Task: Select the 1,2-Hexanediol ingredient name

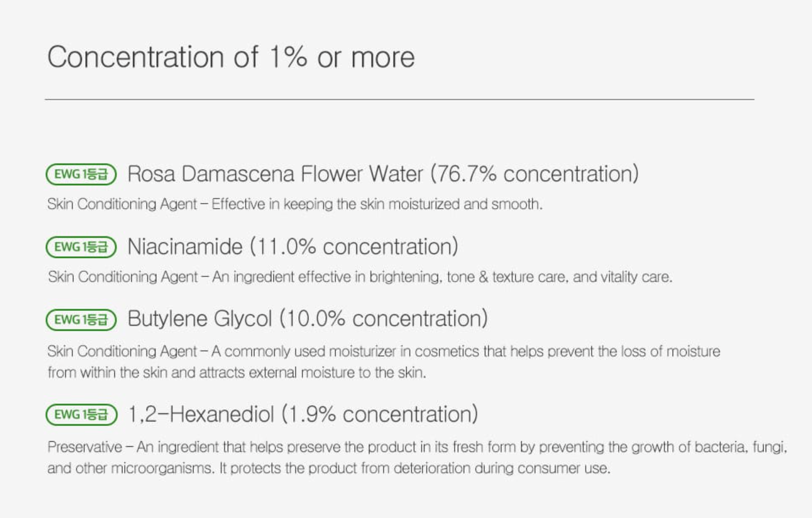Action: click(x=201, y=415)
